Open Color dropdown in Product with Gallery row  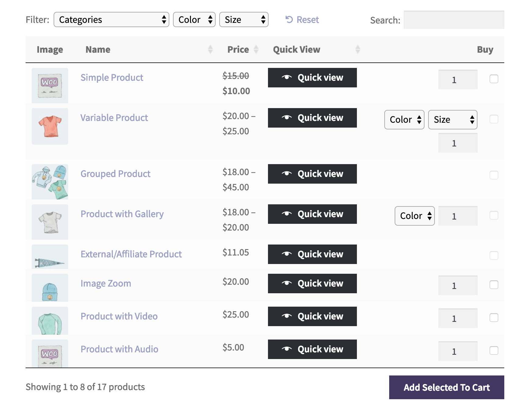[414, 216]
